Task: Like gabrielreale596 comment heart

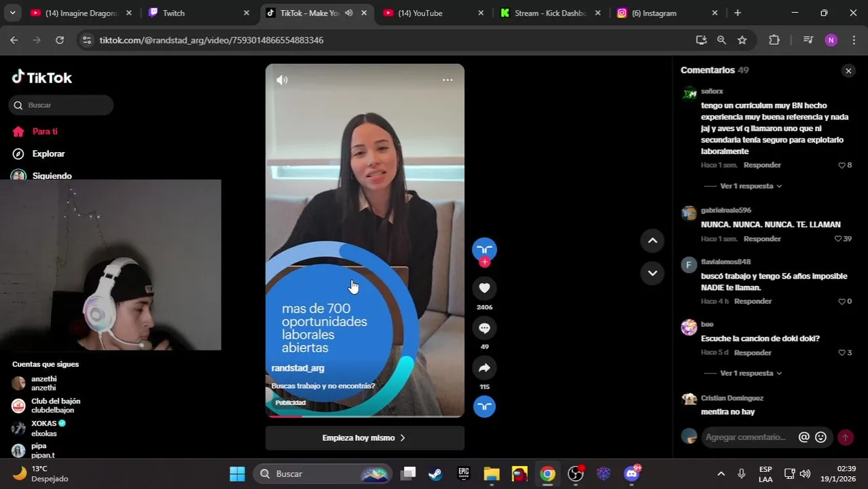Action: coord(837,239)
